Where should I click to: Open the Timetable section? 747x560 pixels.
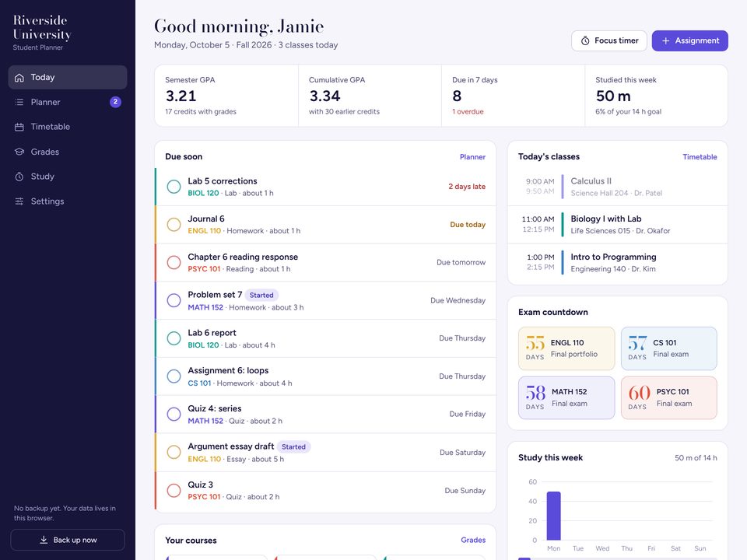click(68, 127)
